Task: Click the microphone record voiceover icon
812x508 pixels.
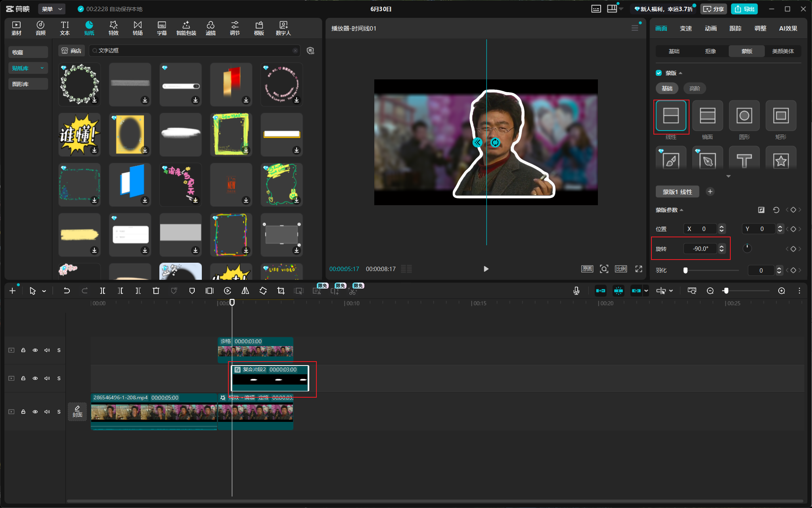Action: (576, 291)
